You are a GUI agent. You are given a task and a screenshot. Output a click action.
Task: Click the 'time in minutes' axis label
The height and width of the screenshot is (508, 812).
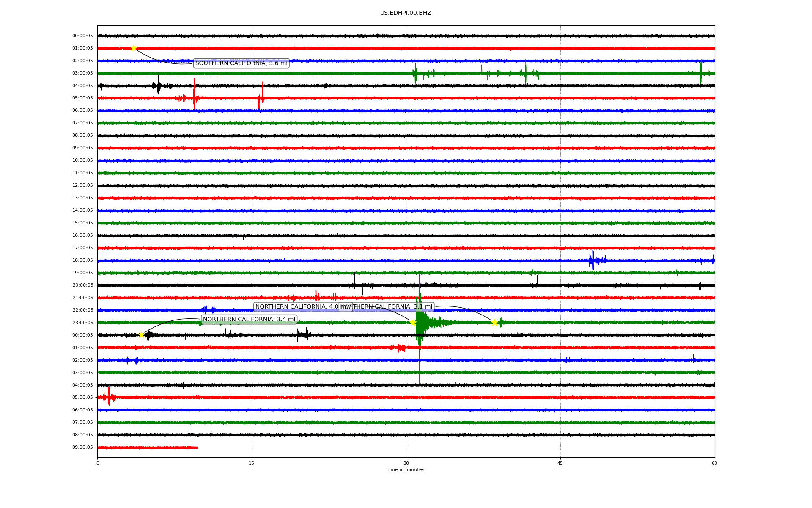[x=406, y=469]
